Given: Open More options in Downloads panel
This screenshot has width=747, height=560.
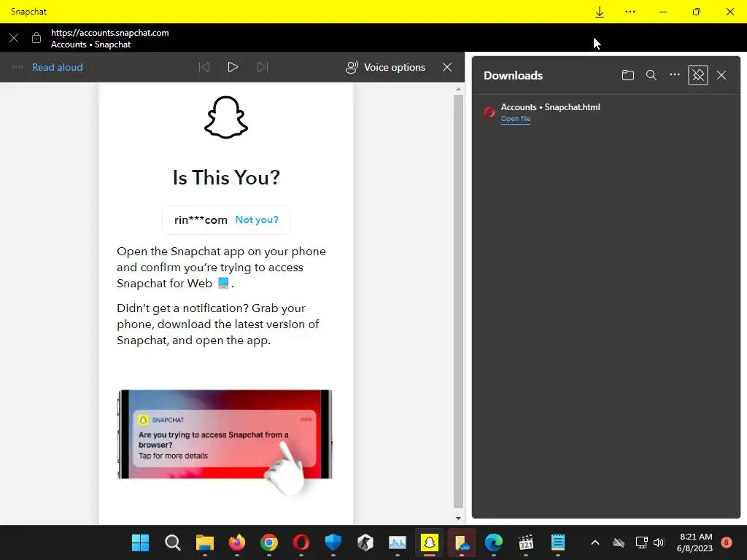Looking at the screenshot, I should [x=675, y=75].
